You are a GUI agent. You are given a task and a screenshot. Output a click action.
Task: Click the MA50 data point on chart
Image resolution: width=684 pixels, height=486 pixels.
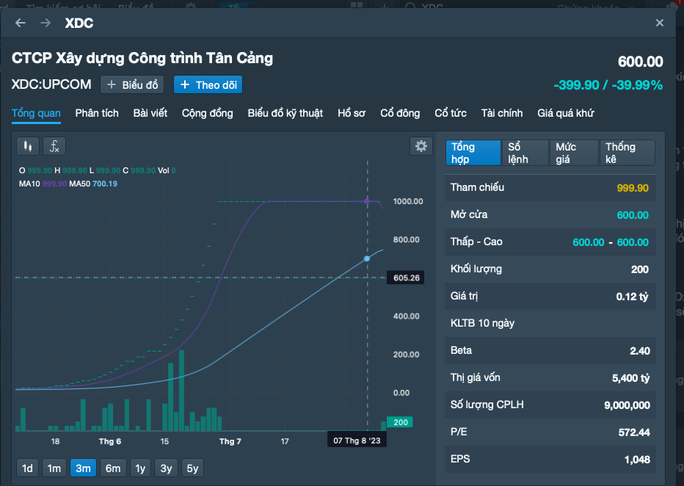tap(367, 259)
